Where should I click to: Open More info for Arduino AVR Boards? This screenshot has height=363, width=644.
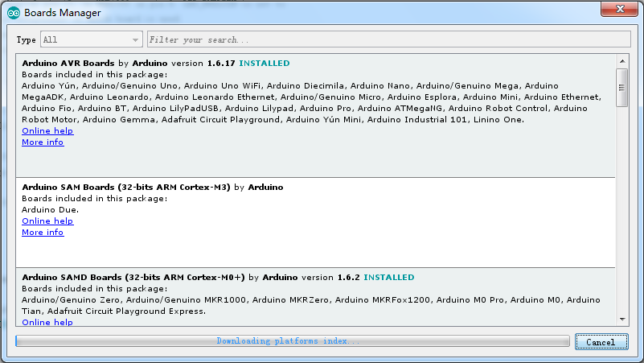pyautogui.click(x=43, y=142)
